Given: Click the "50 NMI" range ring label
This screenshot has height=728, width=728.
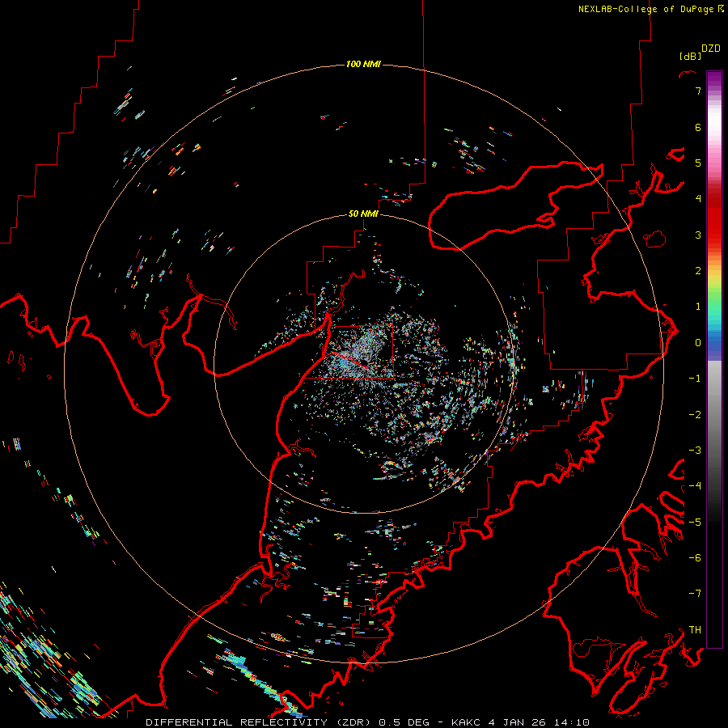Looking at the screenshot, I should pyautogui.click(x=363, y=214).
